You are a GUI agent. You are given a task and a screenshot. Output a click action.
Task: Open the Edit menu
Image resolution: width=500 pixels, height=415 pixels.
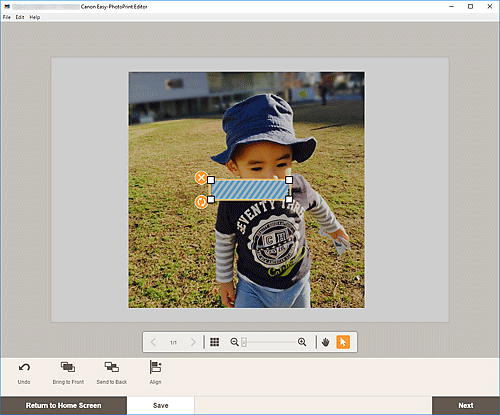coord(20,17)
